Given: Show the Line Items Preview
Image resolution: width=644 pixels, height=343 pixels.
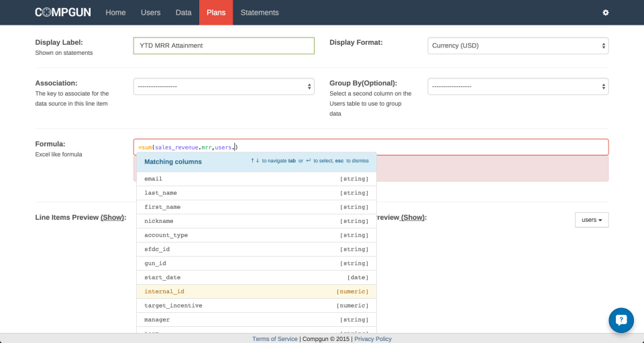Looking at the screenshot, I should pyautogui.click(x=113, y=218).
